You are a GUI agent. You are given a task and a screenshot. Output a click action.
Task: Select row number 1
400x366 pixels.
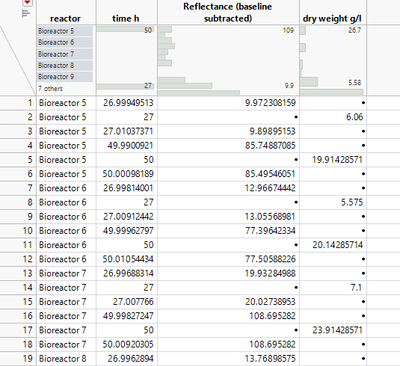coord(19,103)
